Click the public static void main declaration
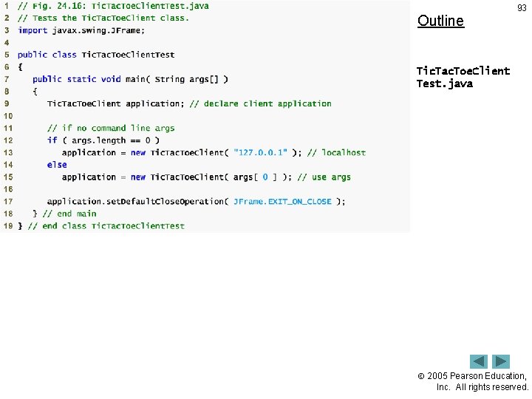Screen dimensions: 532x399 click(130, 79)
